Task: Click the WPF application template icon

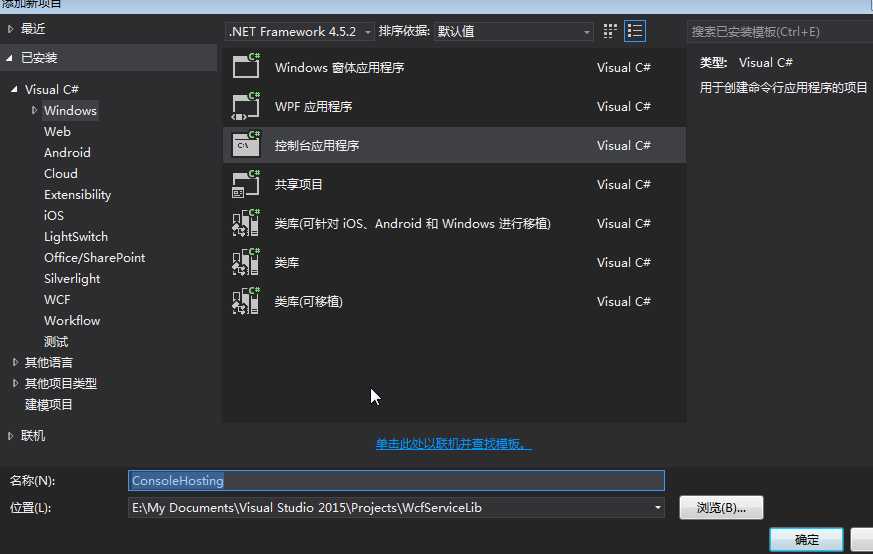Action: click(246, 106)
